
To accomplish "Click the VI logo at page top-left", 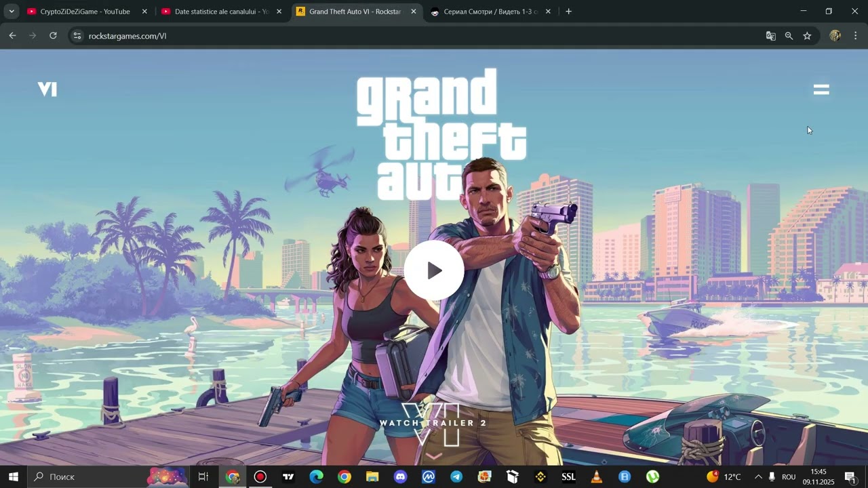I will point(47,89).
